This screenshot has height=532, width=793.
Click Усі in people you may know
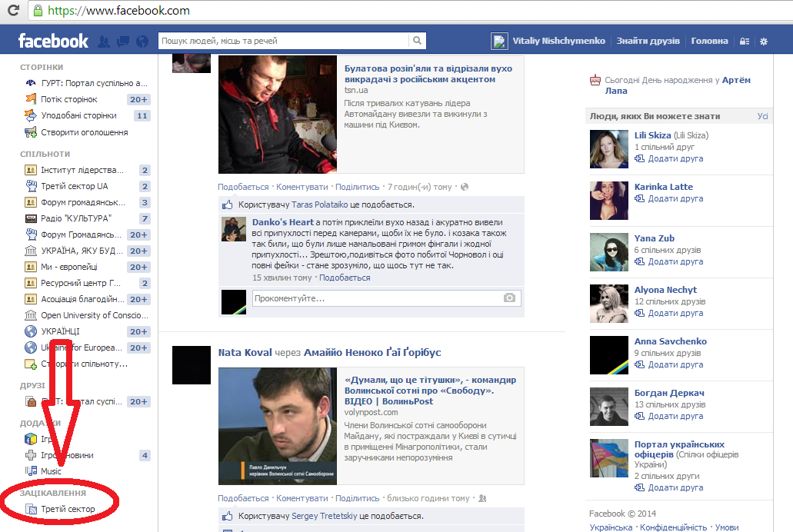point(762,116)
